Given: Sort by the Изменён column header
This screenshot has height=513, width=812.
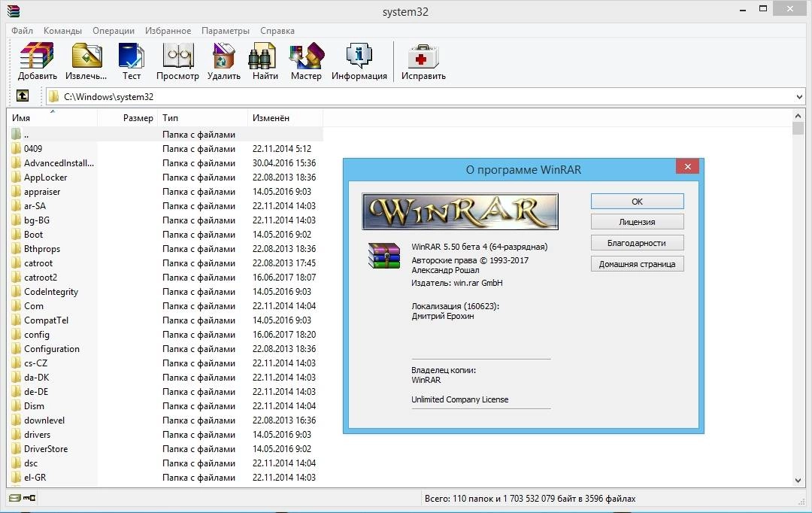Looking at the screenshot, I should (x=286, y=117).
